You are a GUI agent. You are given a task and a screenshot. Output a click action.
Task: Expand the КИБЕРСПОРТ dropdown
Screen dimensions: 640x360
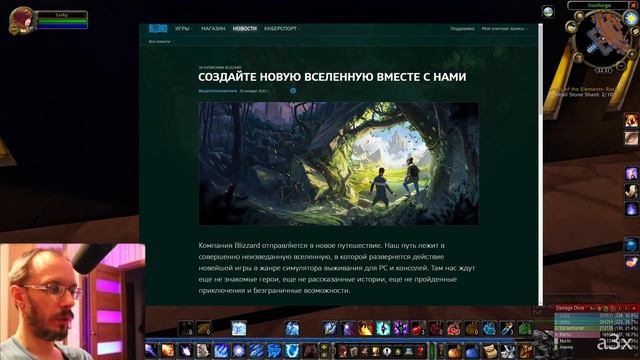[x=282, y=29]
